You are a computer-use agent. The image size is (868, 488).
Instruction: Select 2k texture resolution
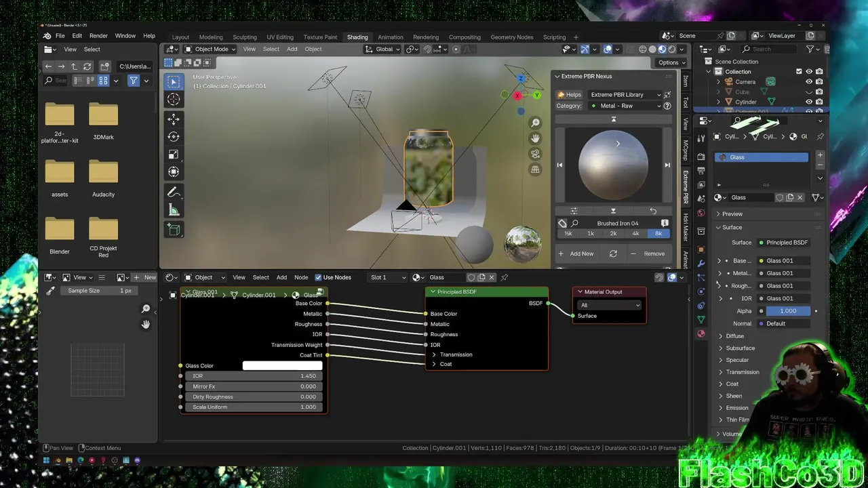pyautogui.click(x=613, y=233)
